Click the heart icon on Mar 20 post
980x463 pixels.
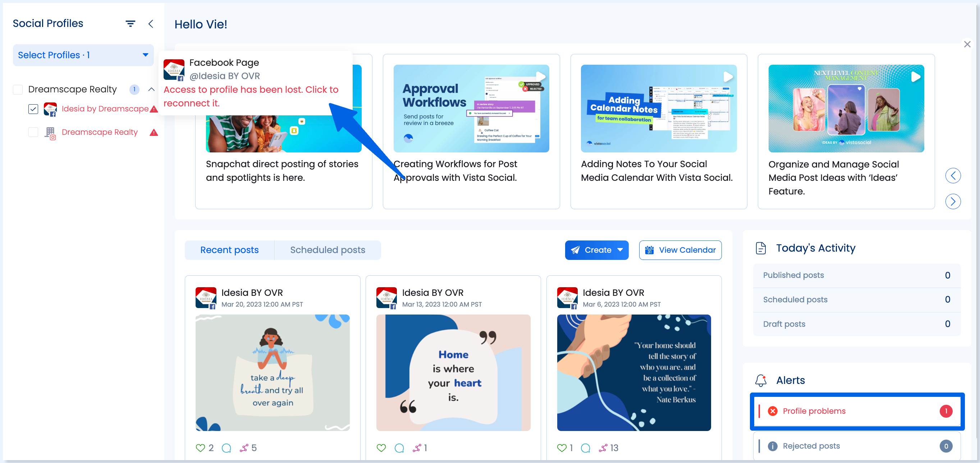(x=200, y=448)
